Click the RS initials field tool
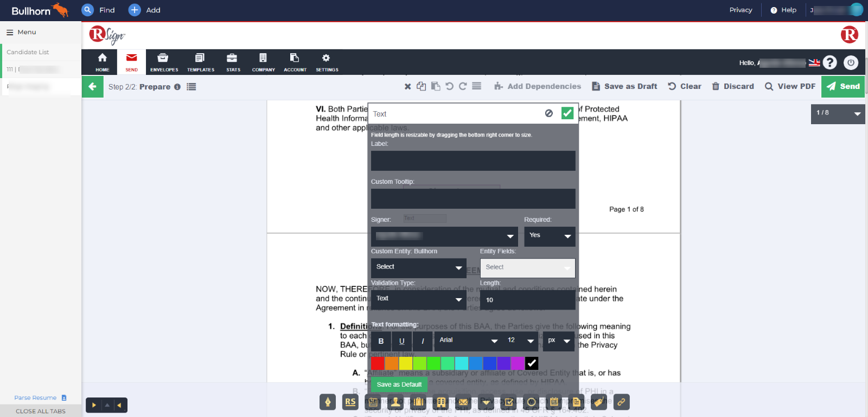The image size is (868, 417). pos(350,402)
